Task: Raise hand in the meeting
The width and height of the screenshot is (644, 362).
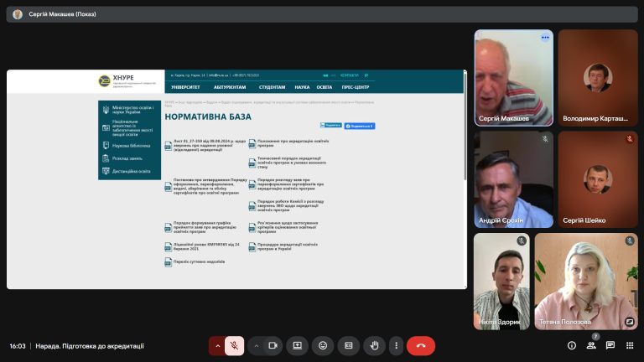Action: pyautogui.click(x=374, y=345)
